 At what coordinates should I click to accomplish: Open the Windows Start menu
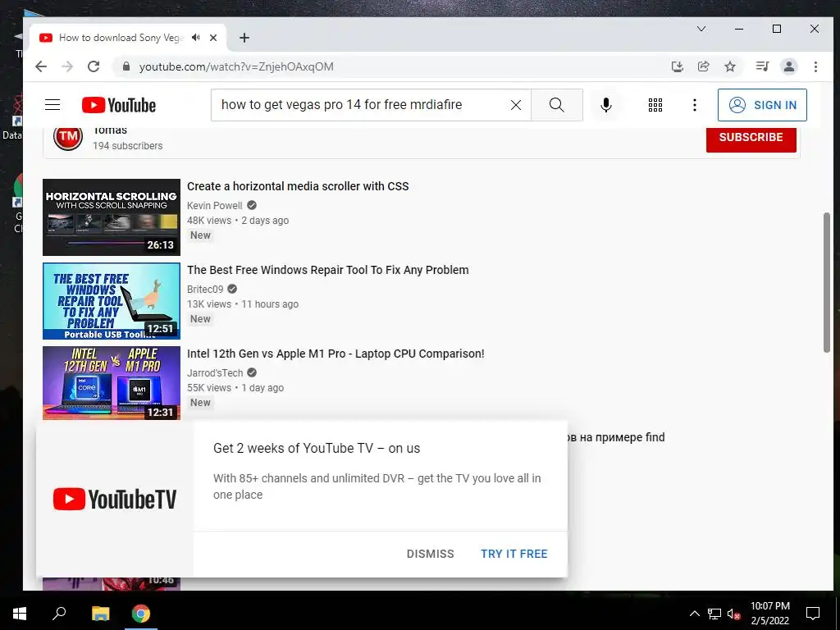[20, 614]
